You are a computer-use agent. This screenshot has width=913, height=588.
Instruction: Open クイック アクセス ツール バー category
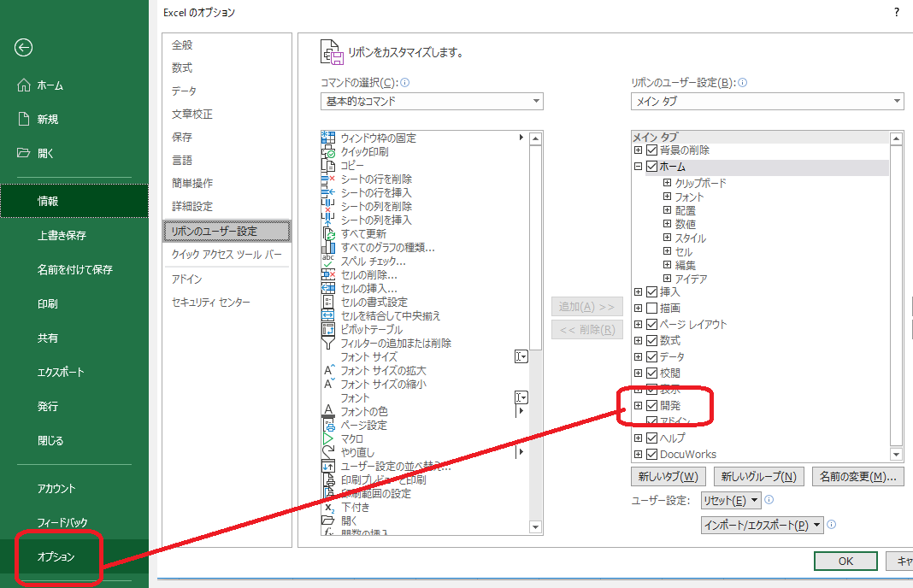pyautogui.click(x=227, y=255)
